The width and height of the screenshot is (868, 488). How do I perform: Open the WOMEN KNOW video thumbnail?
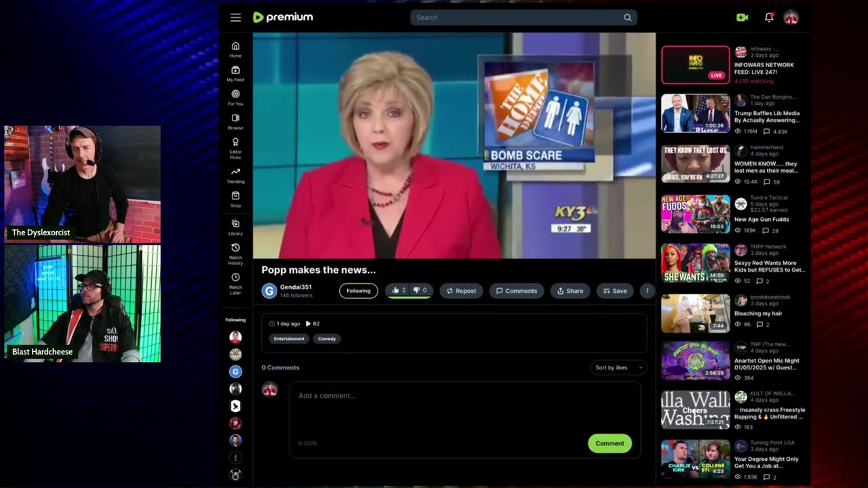tap(696, 163)
